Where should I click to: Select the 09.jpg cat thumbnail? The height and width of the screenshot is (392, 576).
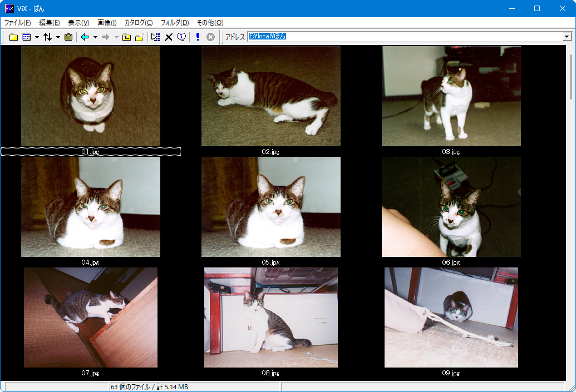[451, 317]
